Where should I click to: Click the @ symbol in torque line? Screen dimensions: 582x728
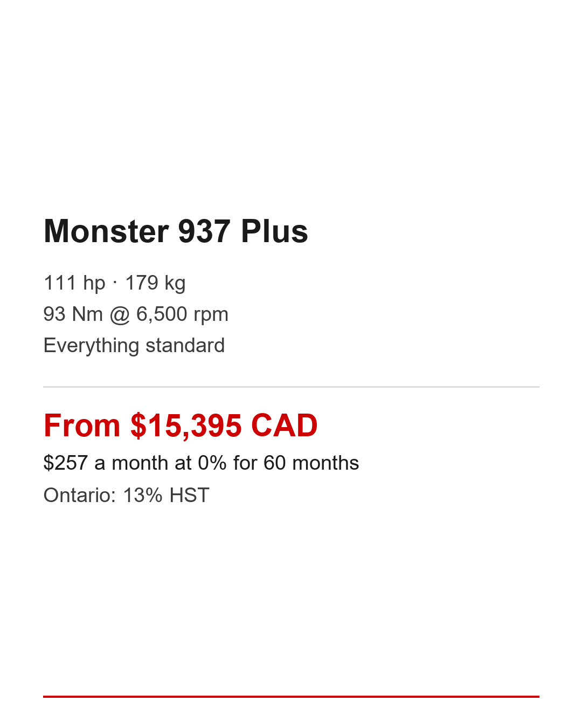click(120, 314)
